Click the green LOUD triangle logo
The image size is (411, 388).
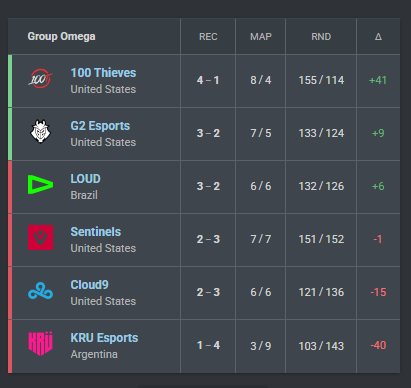pyautogui.click(x=40, y=185)
